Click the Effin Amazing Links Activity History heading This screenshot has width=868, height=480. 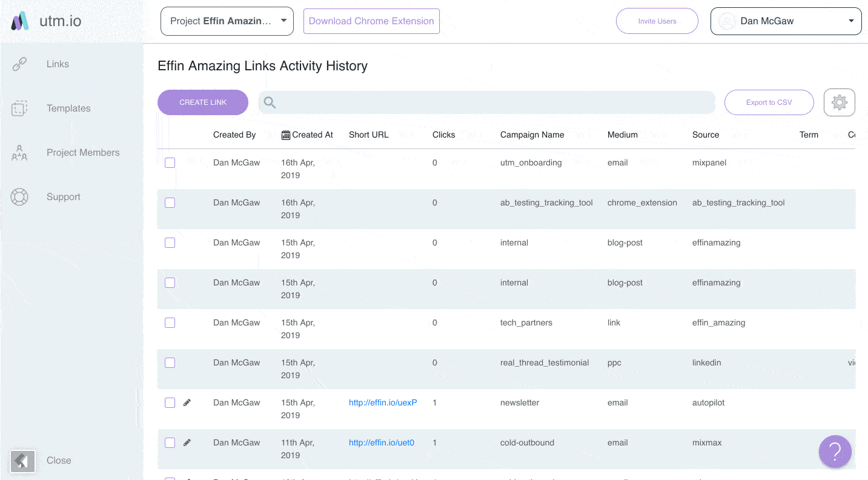[263, 65]
